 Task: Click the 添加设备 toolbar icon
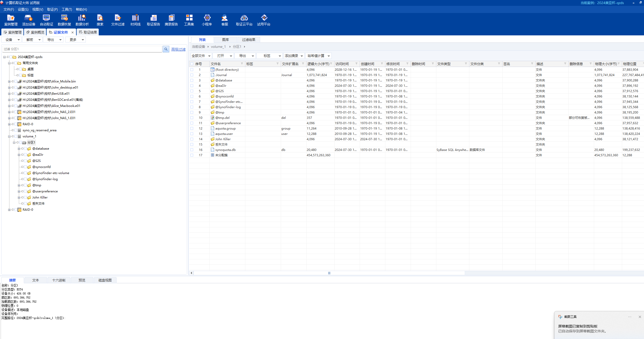coord(29,20)
